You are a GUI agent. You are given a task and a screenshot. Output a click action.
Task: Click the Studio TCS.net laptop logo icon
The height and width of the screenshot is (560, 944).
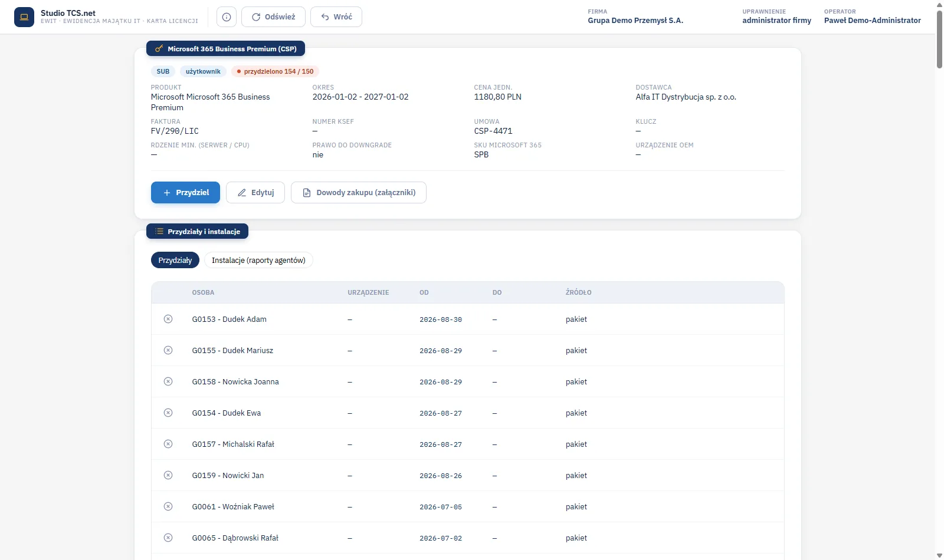pos(24,17)
